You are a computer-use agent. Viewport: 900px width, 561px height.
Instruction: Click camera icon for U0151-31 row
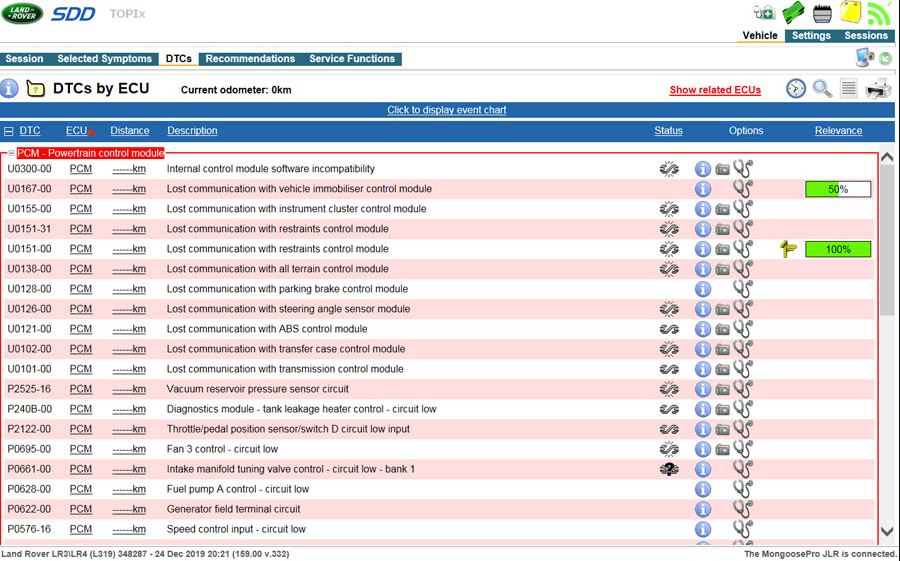[723, 230]
